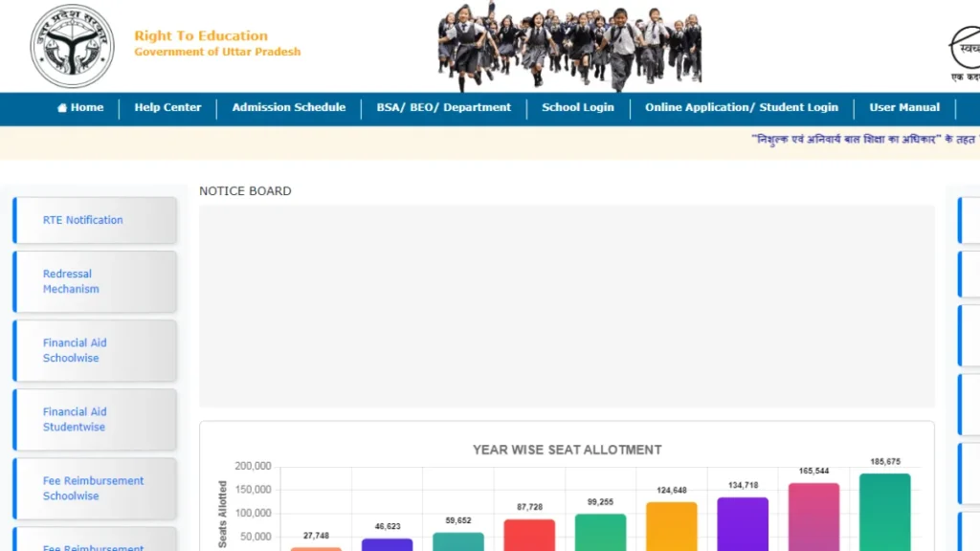The width and height of the screenshot is (980, 551).
Task: Click the Uttar Pradesh government emblem logo
Action: (72, 45)
